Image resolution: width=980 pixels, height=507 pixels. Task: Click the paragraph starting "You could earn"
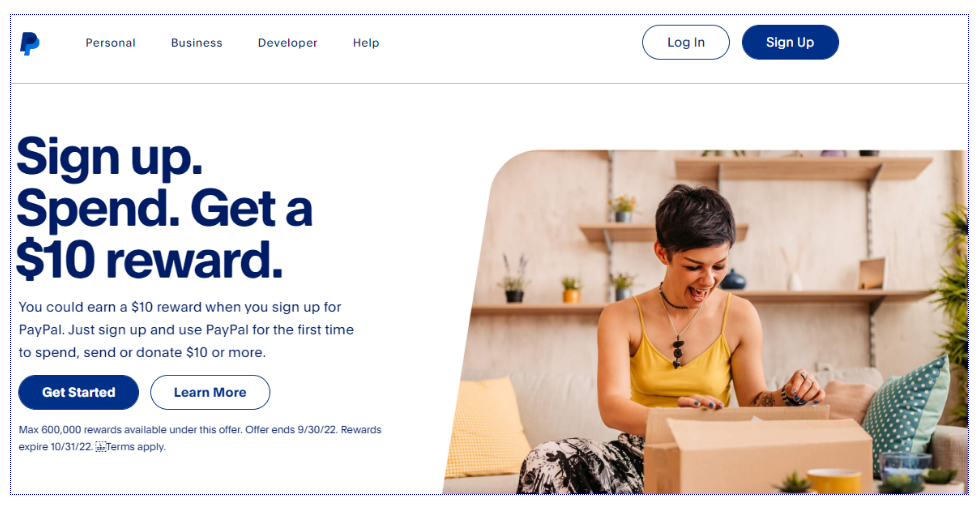pos(186,330)
